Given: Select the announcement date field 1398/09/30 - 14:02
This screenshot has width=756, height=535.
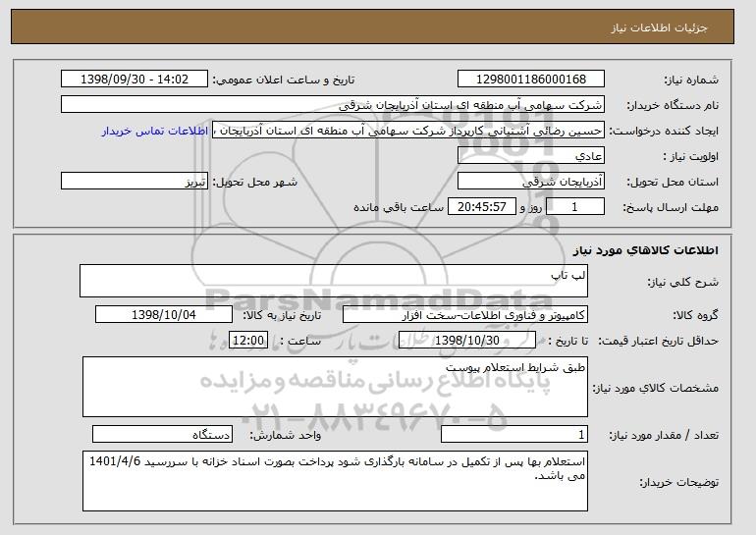Looking at the screenshot, I should pos(135,80).
